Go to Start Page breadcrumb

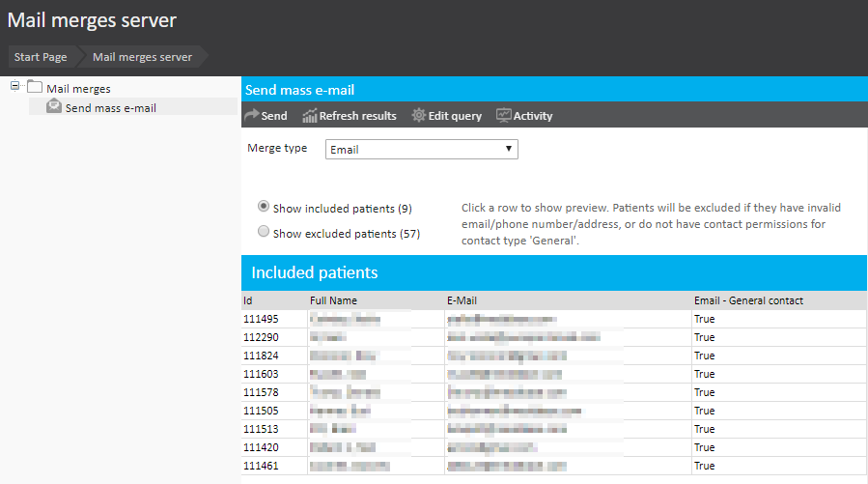41,57
